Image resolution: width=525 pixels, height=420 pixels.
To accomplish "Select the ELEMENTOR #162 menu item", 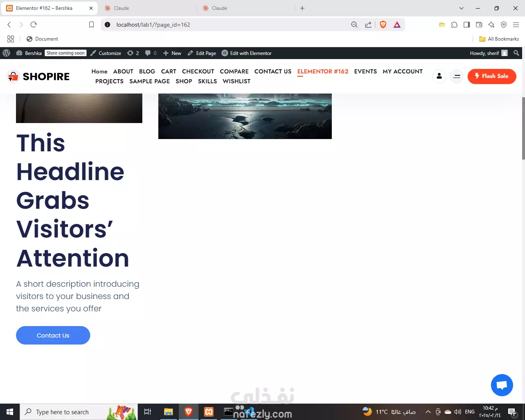I will pyautogui.click(x=323, y=71).
